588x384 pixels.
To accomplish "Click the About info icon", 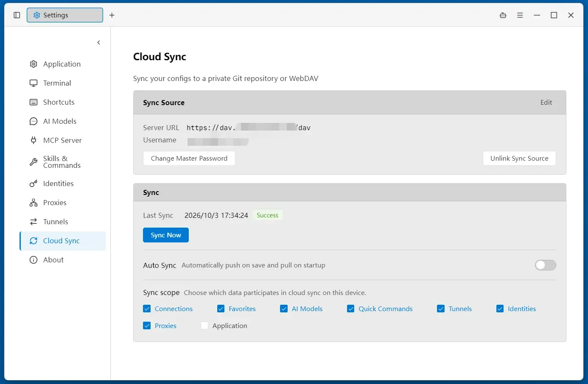I will pyautogui.click(x=34, y=260).
